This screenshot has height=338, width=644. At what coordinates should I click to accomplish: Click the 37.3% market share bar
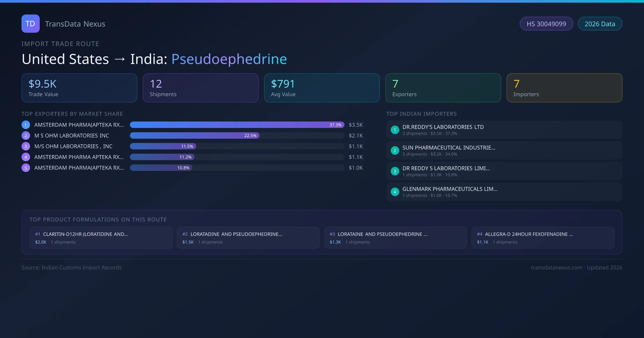coord(237,125)
